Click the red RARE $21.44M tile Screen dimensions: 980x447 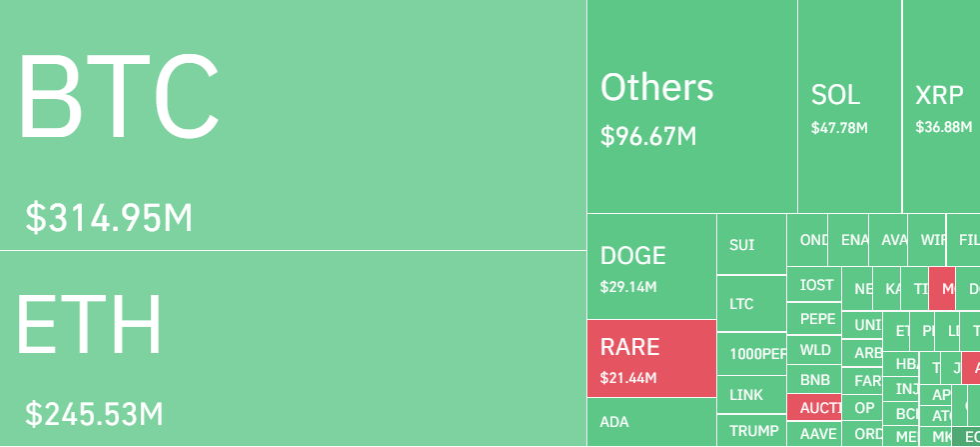point(651,358)
